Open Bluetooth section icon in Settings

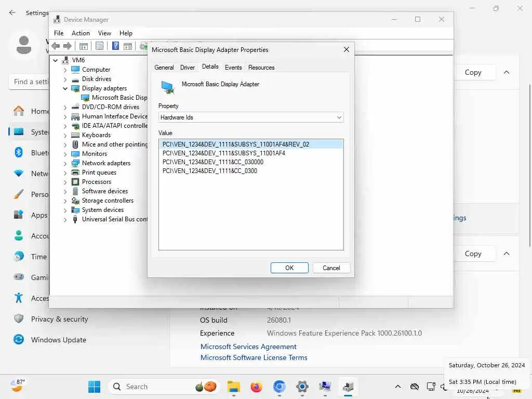point(19,152)
